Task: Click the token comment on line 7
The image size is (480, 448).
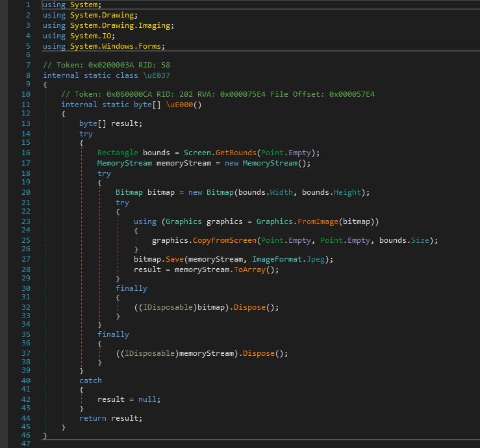Action: (107, 65)
